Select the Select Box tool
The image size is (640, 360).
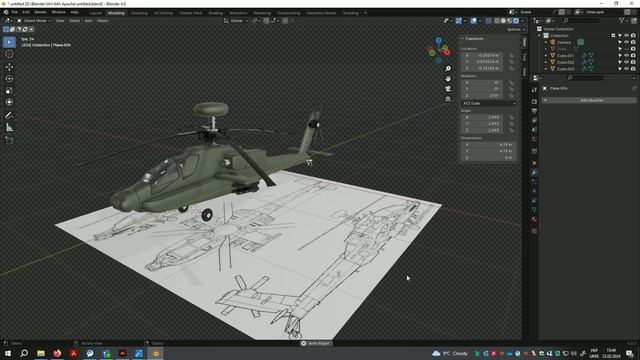(x=9, y=42)
